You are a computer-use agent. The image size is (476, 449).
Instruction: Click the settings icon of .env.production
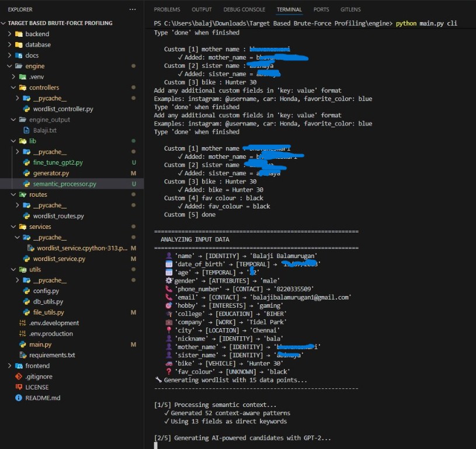point(23,333)
